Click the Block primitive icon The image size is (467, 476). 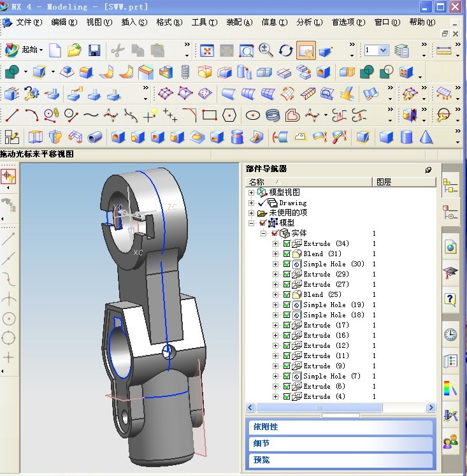coord(386,137)
